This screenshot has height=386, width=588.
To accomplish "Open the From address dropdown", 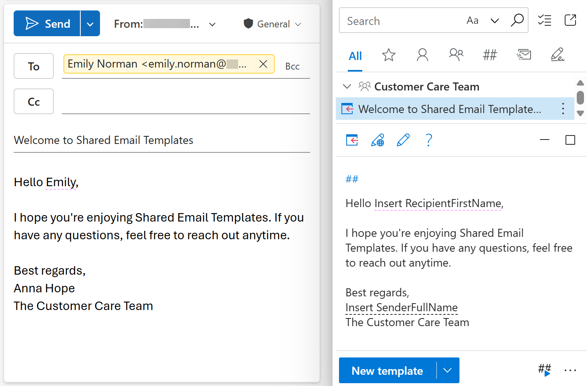I will tap(212, 24).
